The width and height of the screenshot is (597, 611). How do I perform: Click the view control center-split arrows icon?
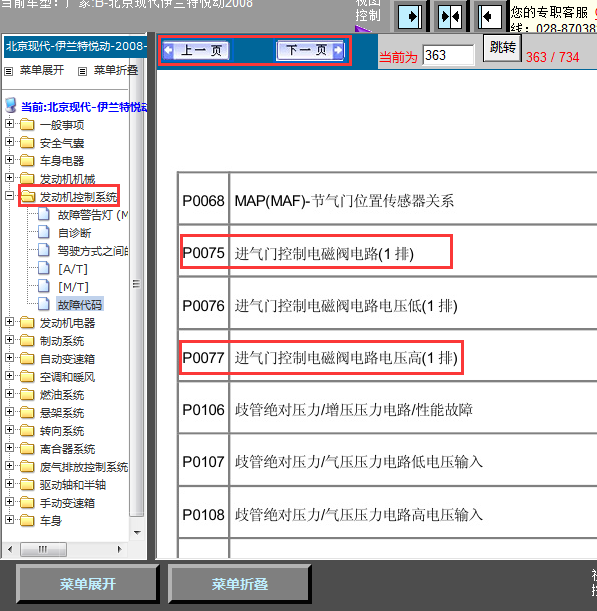(449, 16)
